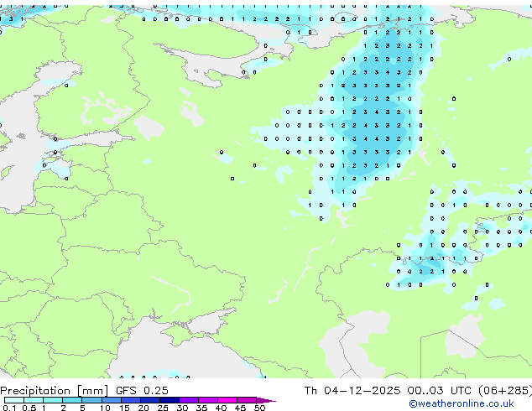Select the 40–45 mm magenta legend swatch
Screen dimensions: 532x411
pyautogui.click(x=227, y=400)
